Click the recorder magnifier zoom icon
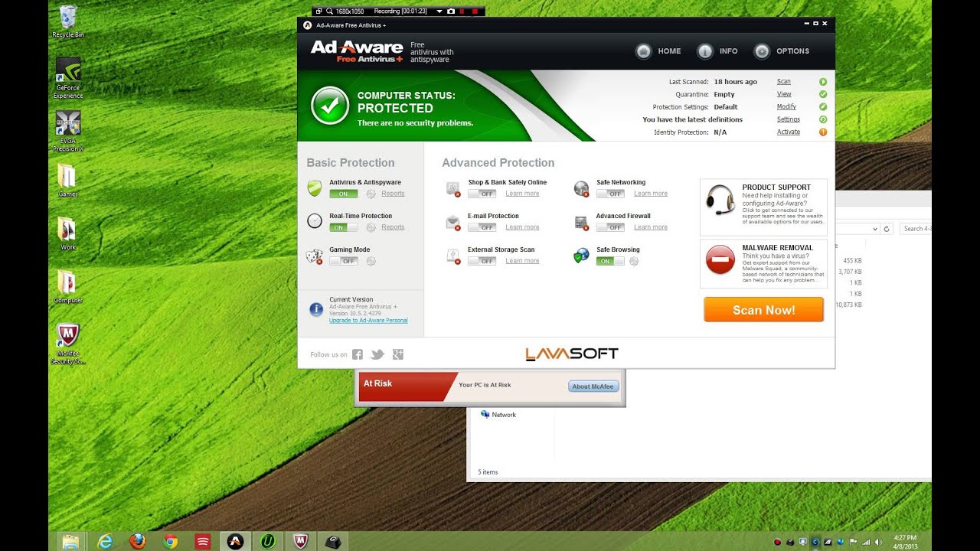 [x=329, y=11]
